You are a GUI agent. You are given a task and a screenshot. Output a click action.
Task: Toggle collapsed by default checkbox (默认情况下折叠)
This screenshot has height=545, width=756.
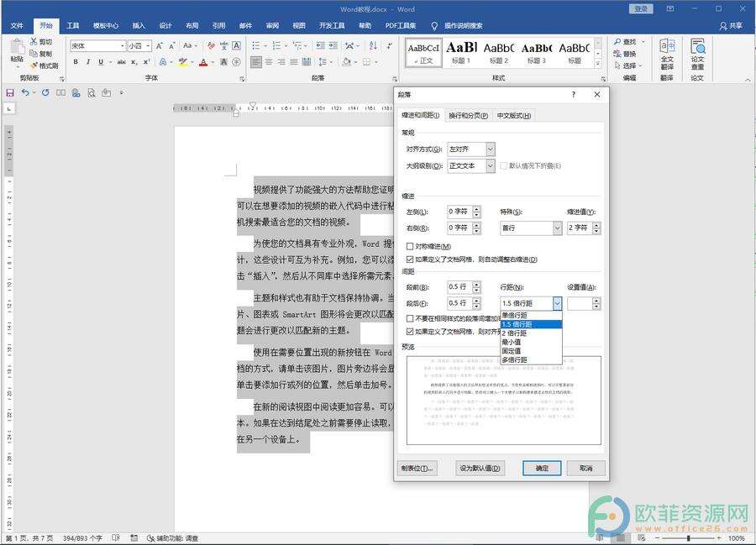tap(504, 165)
